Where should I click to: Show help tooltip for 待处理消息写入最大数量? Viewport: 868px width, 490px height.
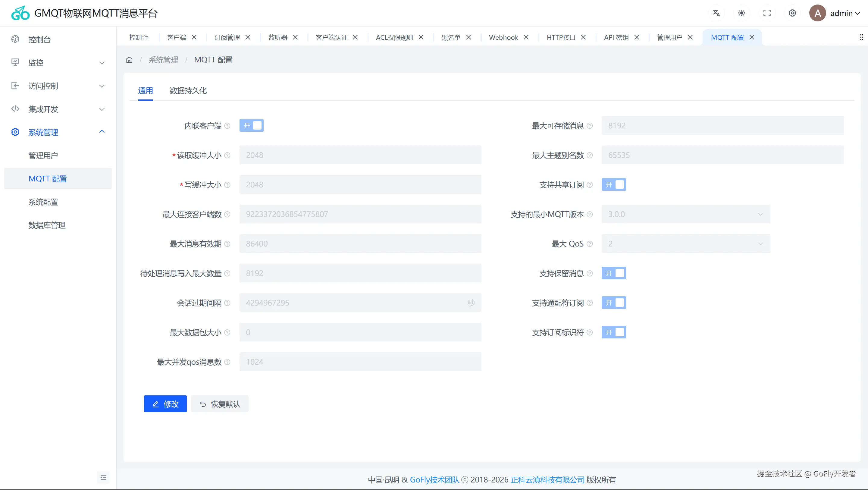[227, 273]
